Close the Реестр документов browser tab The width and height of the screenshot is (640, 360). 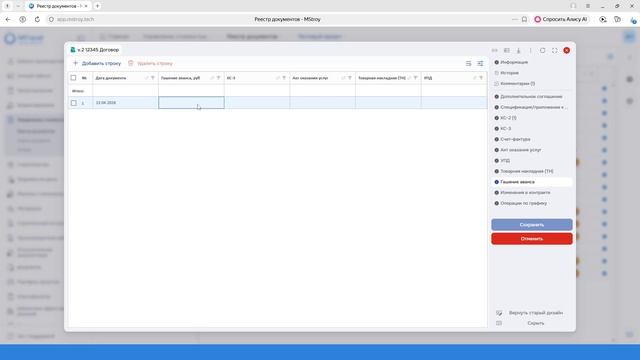pos(86,6)
